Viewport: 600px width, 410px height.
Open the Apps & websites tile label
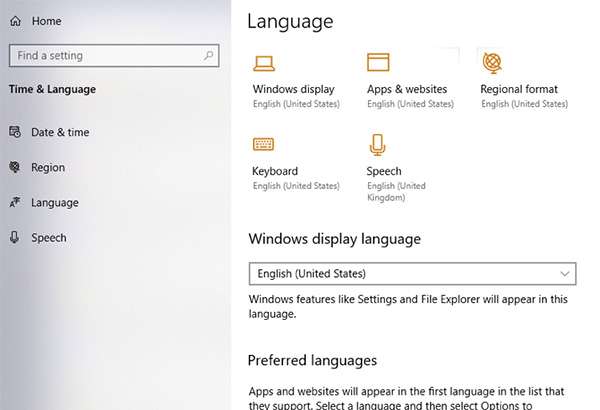coord(407,89)
